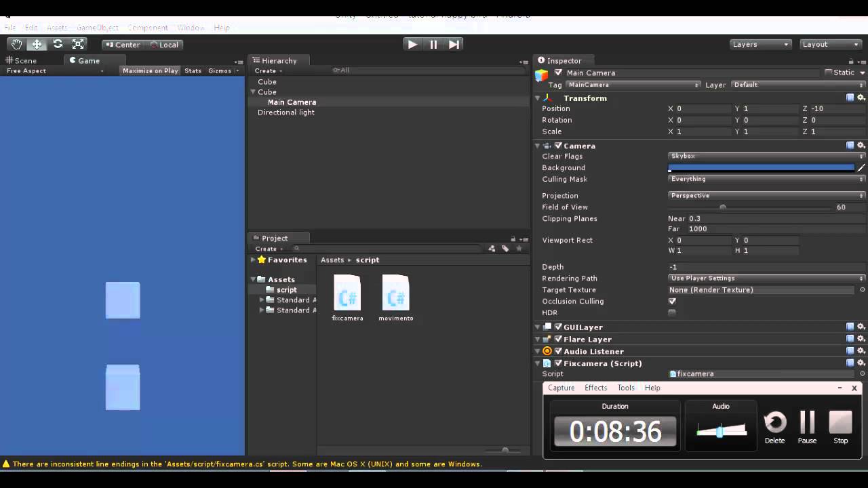
Task: Collapse the Cube parent in Hierarchy
Action: (253, 92)
